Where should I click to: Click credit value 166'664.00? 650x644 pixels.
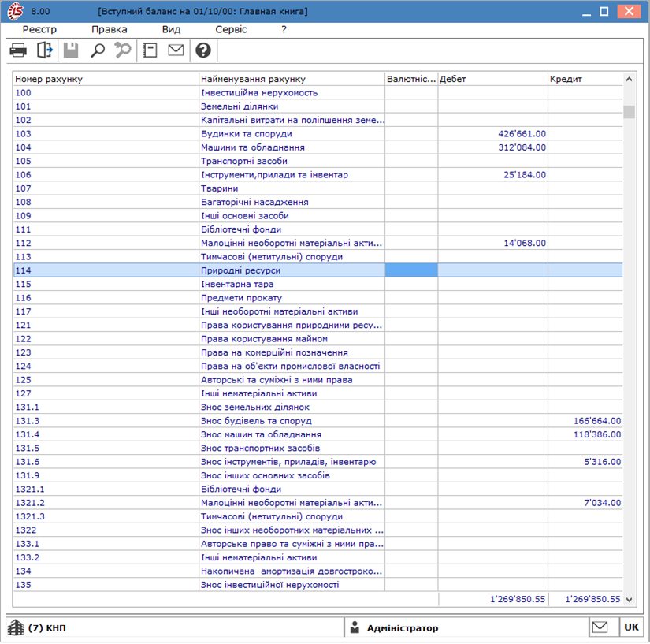pyautogui.click(x=597, y=421)
